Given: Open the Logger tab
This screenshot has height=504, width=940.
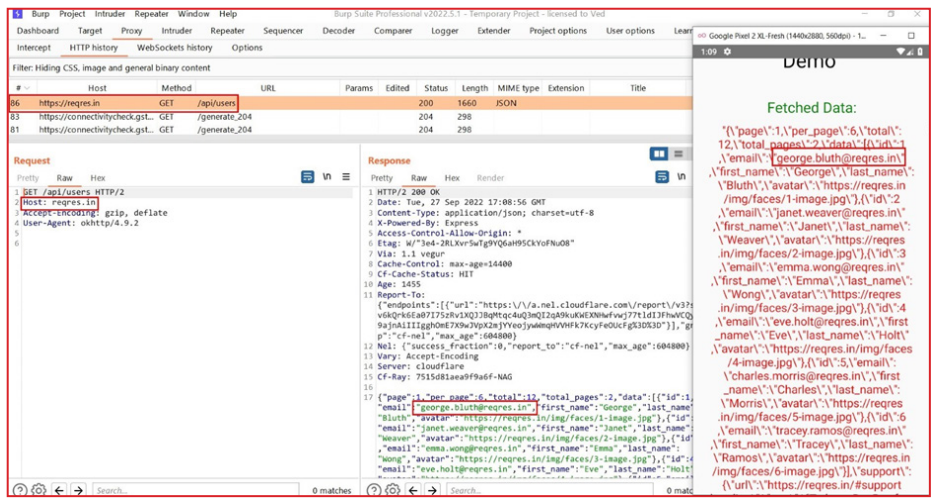Looking at the screenshot, I should click(445, 31).
